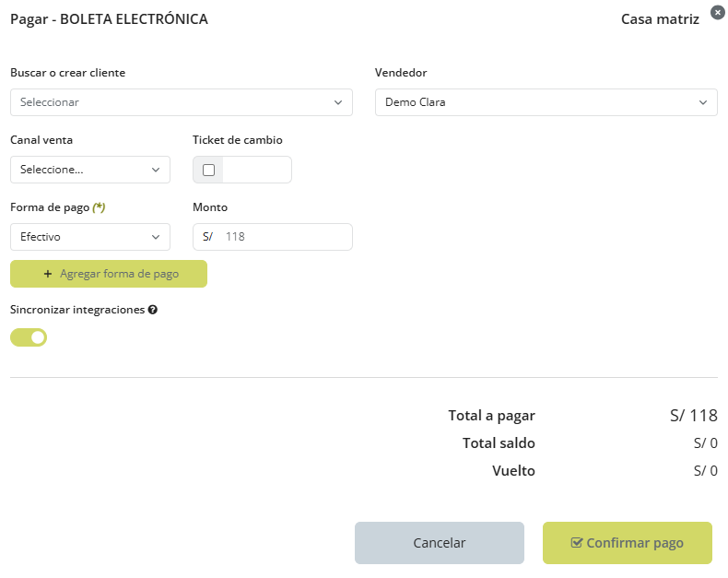Click the Ticket de cambio text box

256,170
